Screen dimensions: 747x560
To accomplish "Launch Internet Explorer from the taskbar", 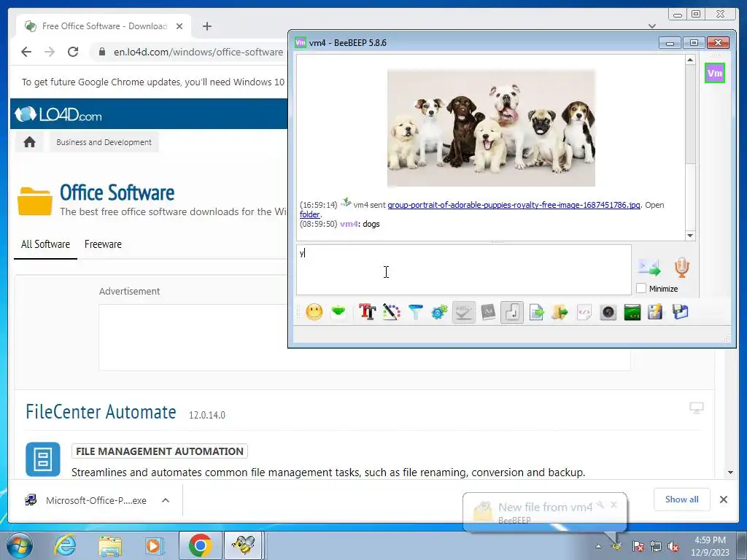I will click(65, 545).
